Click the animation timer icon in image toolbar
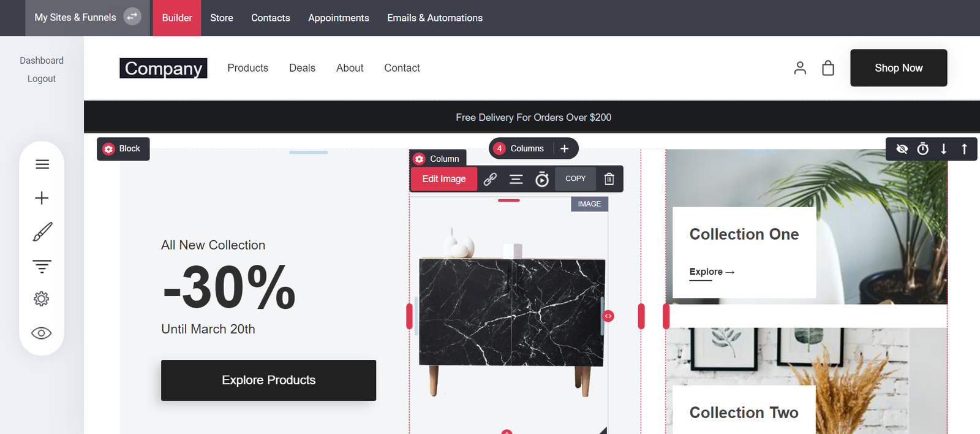Viewport: 980px width, 434px height. pos(542,179)
